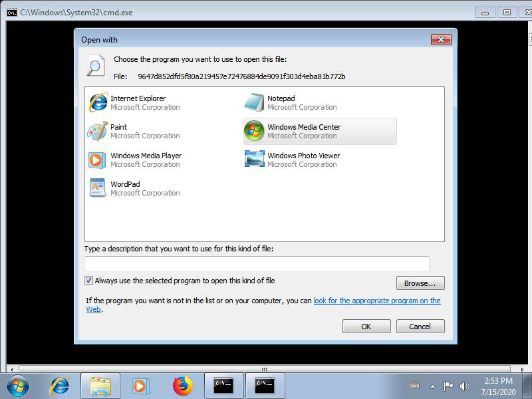Screen dimensions: 532x399
Task: Focus the file description text field
Action: tap(257, 263)
